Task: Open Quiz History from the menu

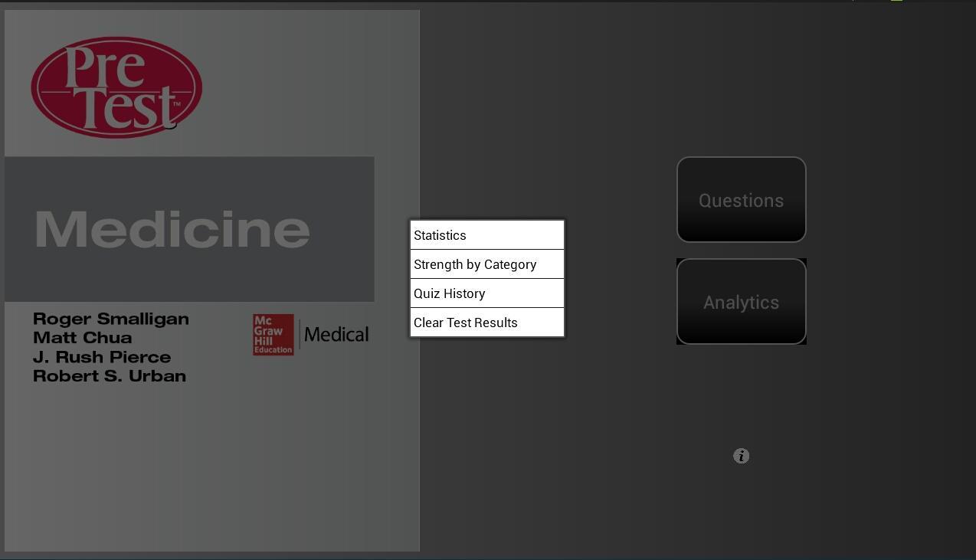Action: 487,293
